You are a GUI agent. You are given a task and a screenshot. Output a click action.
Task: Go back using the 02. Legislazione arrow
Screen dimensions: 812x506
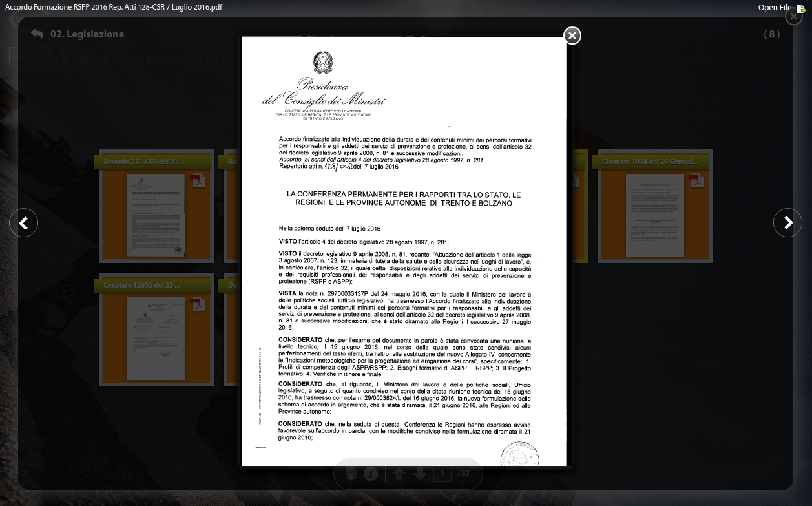tap(37, 34)
